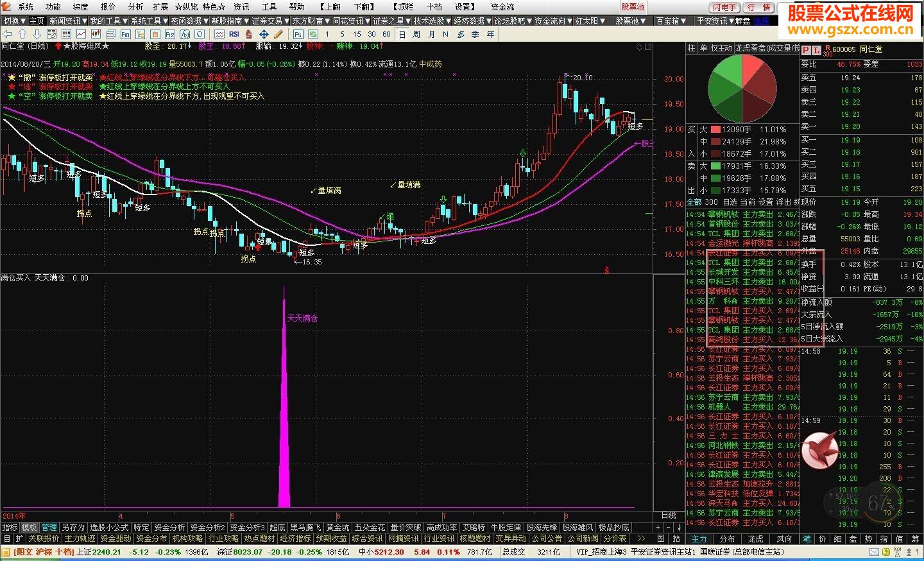Switch to the 黑马腾飞 indicator tab
This screenshot has width=924, height=561.
pyautogui.click(x=305, y=528)
